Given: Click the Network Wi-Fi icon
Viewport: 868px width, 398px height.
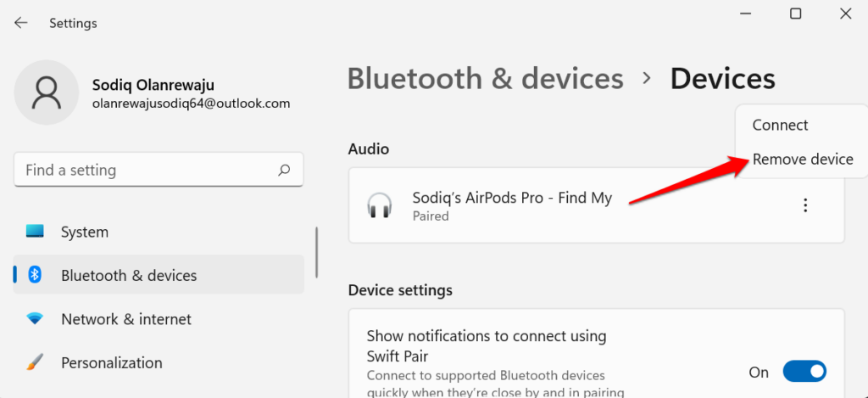Looking at the screenshot, I should pos(35,319).
